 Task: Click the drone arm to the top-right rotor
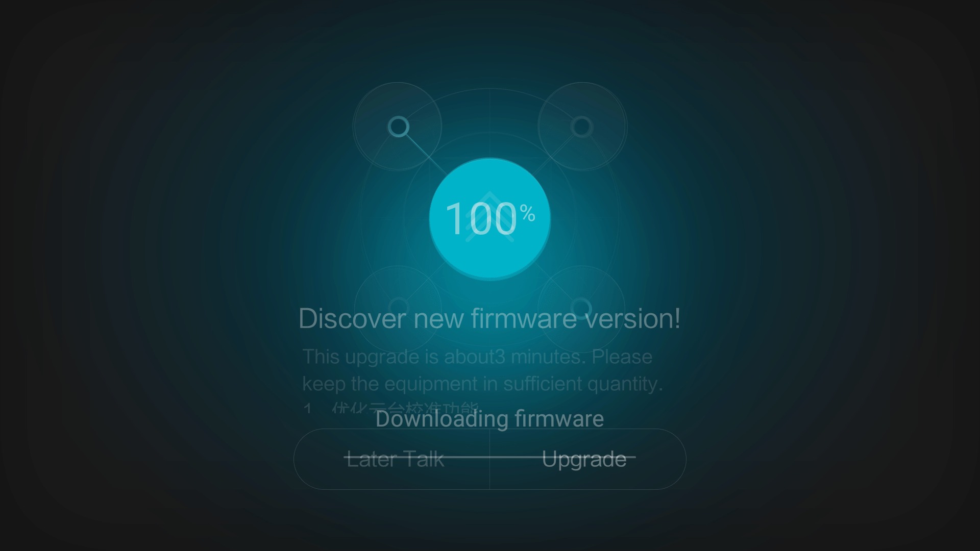(x=554, y=154)
